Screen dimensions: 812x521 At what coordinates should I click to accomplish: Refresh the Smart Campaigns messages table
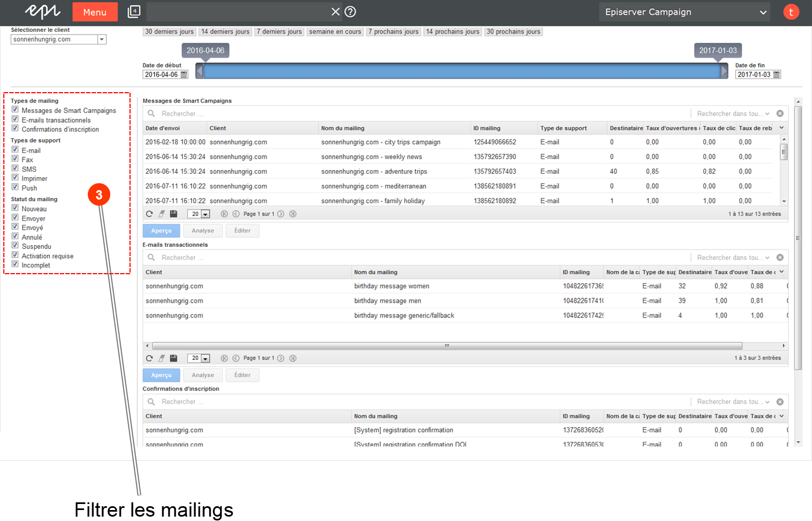[x=149, y=214]
